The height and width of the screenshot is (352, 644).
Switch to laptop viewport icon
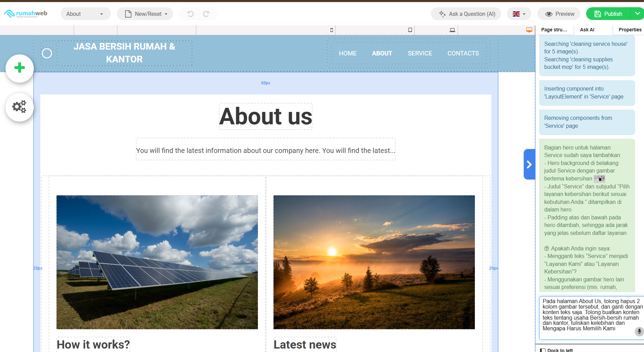[452, 30]
